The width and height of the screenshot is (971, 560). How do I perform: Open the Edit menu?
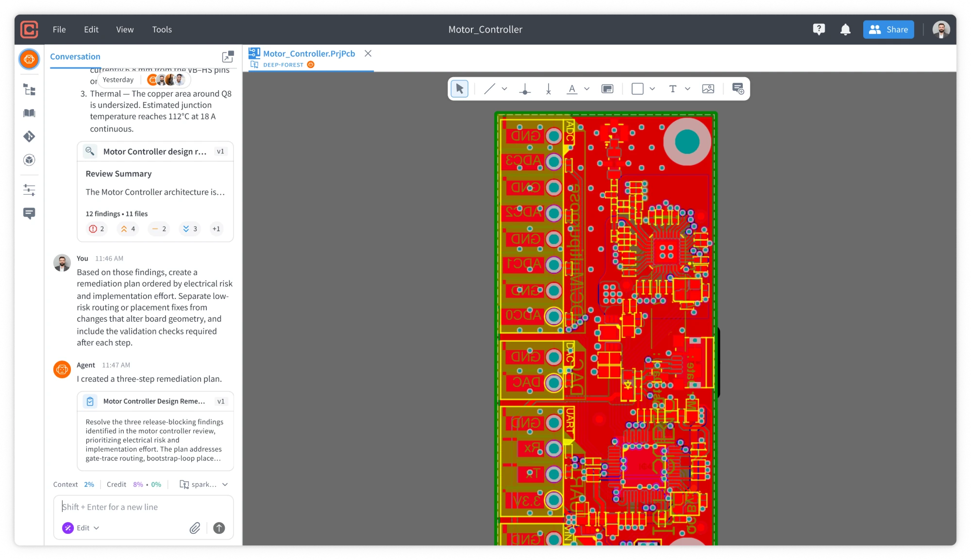click(x=91, y=30)
